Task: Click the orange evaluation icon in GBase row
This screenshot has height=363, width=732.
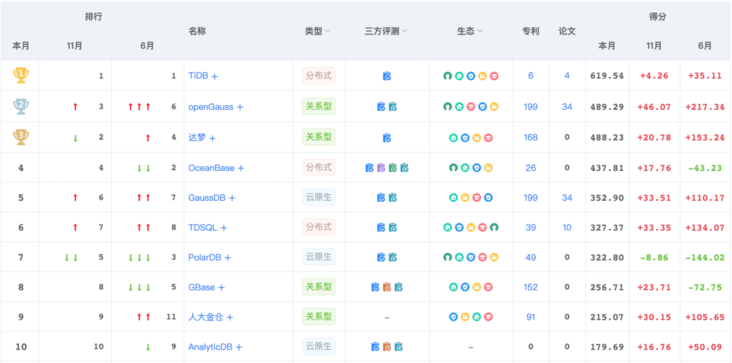Action: [x=387, y=287]
